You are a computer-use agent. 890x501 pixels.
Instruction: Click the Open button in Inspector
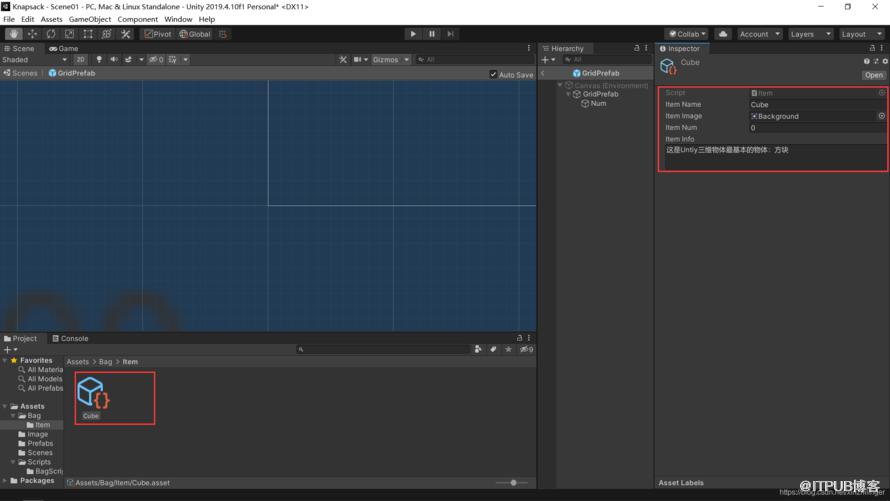tap(873, 75)
